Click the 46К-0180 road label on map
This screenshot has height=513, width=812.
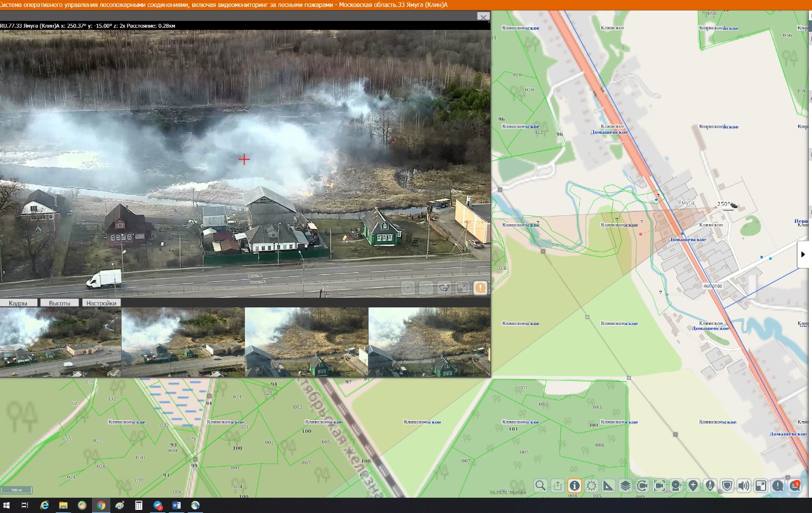712,286
